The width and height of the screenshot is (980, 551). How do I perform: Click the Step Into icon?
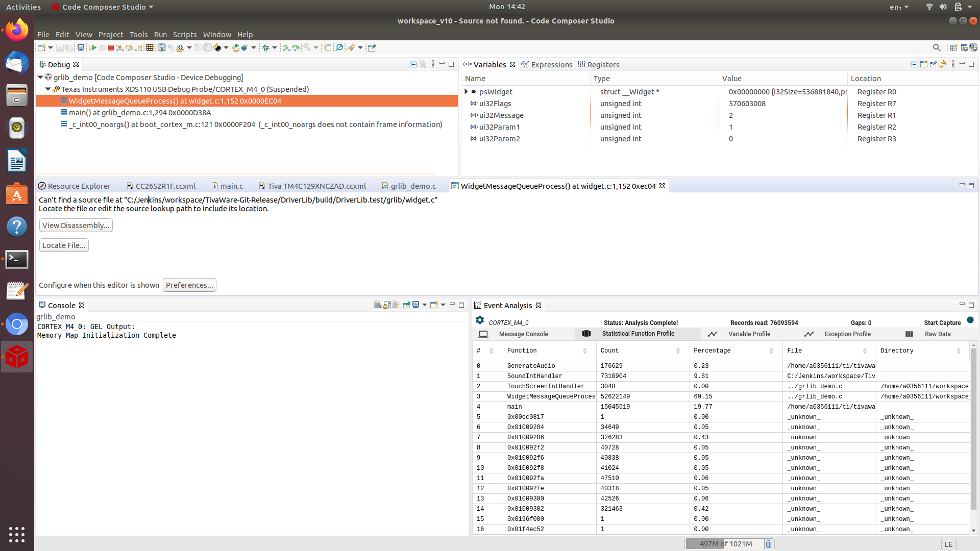[x=119, y=47]
